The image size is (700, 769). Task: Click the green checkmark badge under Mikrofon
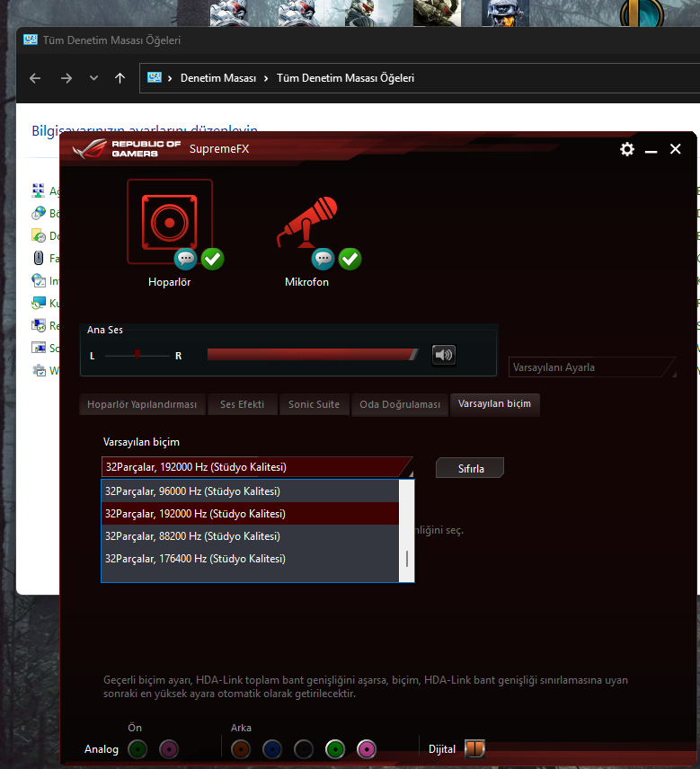pyautogui.click(x=350, y=259)
